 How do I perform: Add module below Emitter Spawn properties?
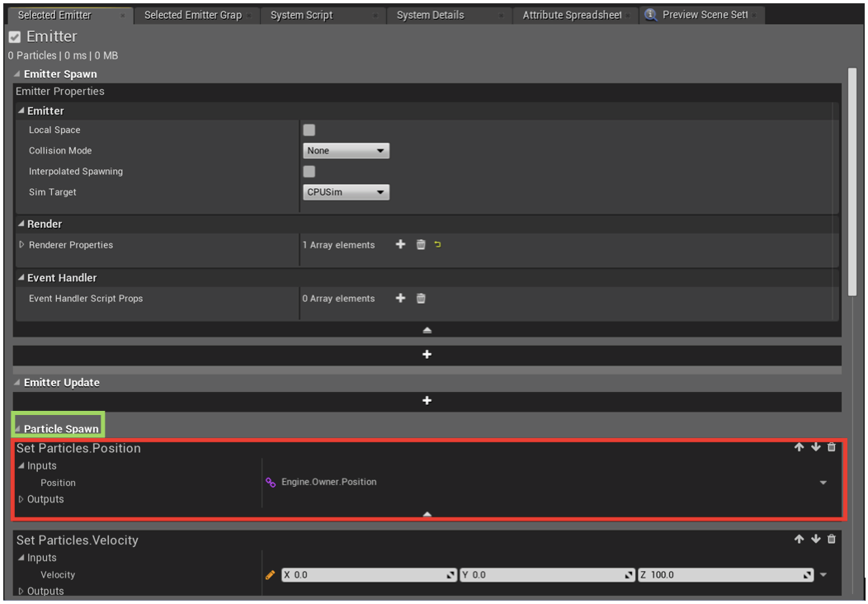pos(427,355)
